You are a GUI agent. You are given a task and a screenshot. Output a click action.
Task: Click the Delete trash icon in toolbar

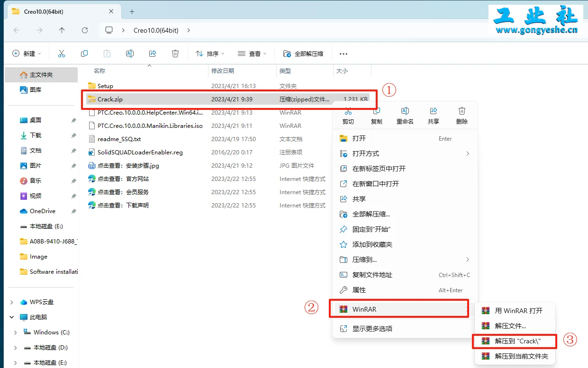point(175,54)
